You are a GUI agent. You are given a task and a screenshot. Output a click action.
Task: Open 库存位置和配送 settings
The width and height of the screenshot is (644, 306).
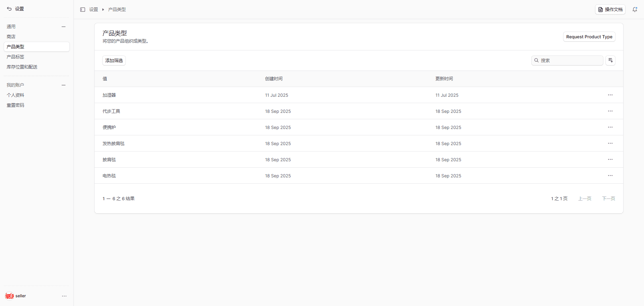[22, 67]
